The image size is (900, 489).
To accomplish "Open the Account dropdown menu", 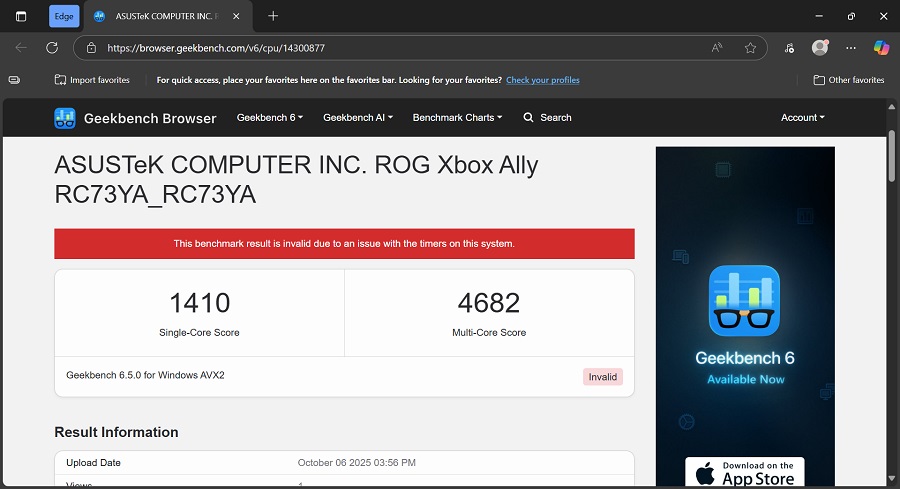I will pos(802,118).
